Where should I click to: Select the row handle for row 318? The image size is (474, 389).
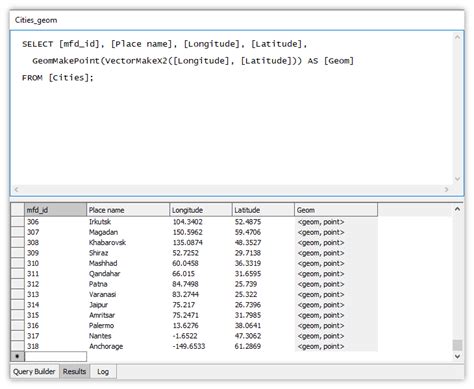point(17,346)
